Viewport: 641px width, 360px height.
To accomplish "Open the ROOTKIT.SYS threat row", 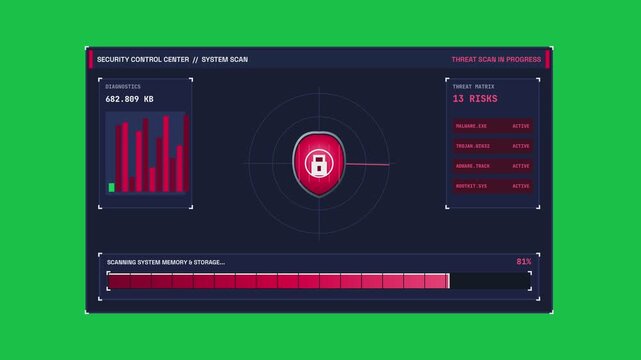I will 493,186.
